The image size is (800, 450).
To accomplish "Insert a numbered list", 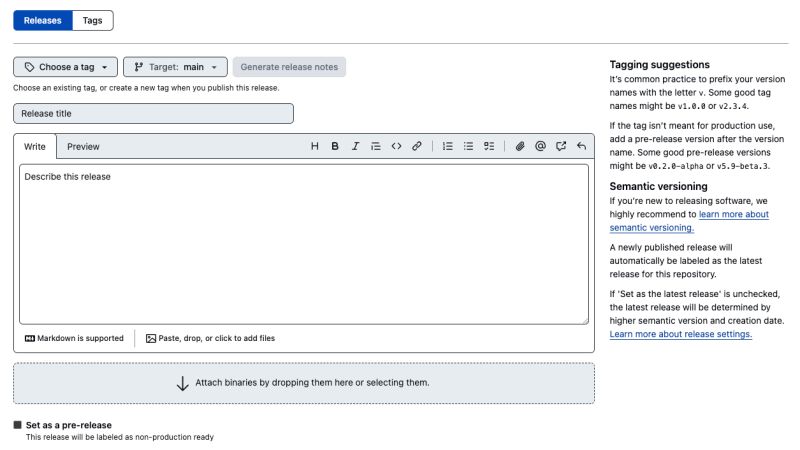I will [447, 146].
